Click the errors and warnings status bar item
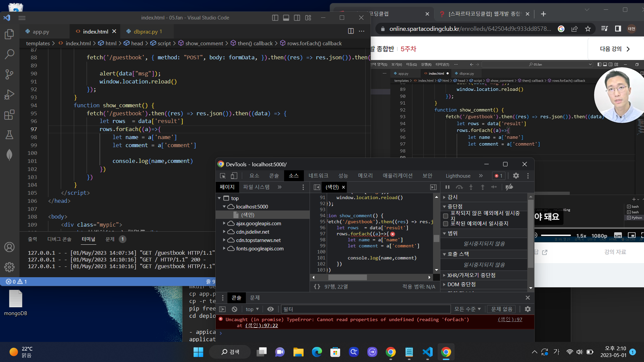The width and height of the screenshot is (644, 362). point(16,282)
